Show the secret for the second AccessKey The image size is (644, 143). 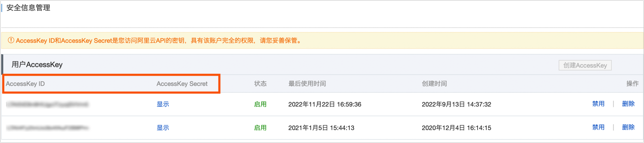click(x=163, y=128)
